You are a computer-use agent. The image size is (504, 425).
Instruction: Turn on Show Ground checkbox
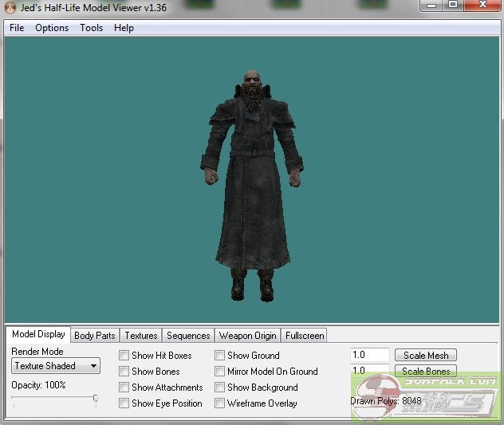pyautogui.click(x=220, y=356)
